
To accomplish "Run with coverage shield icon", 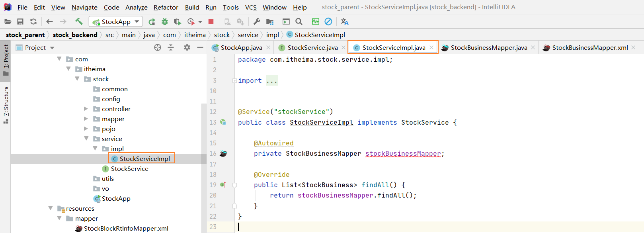I will (178, 22).
